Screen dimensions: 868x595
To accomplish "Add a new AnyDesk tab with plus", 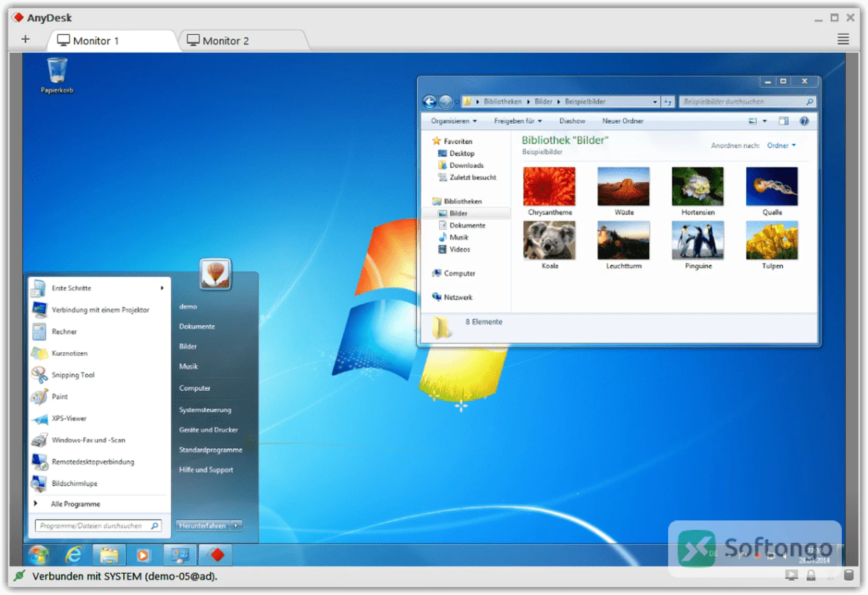I will (x=25, y=39).
